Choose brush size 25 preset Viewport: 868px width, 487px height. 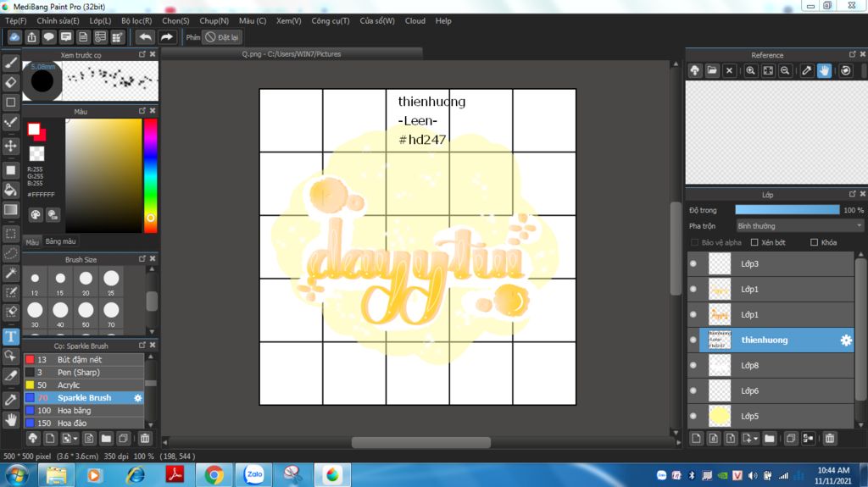(111, 283)
